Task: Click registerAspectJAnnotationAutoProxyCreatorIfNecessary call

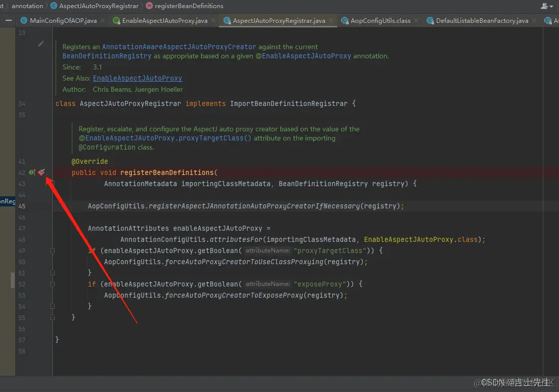Action: pyautogui.click(x=254, y=206)
